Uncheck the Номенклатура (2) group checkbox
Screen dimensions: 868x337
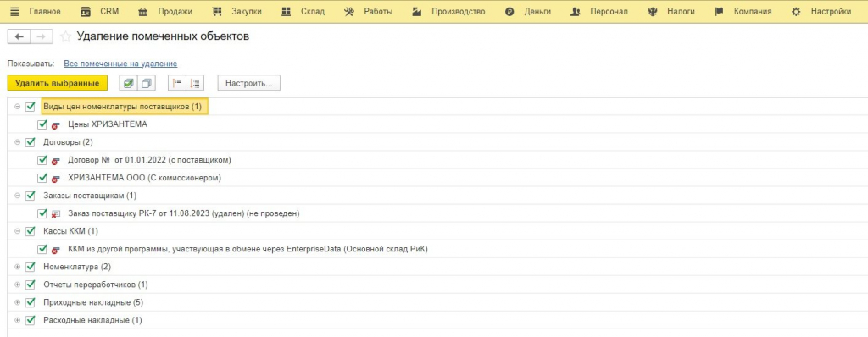(30, 267)
